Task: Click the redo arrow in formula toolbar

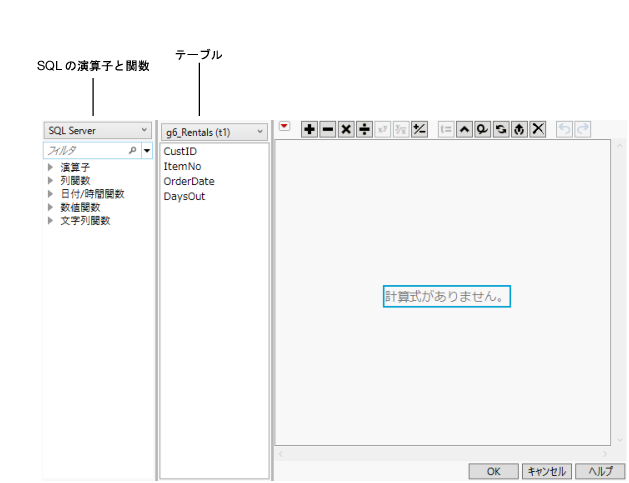Action: 582,129
